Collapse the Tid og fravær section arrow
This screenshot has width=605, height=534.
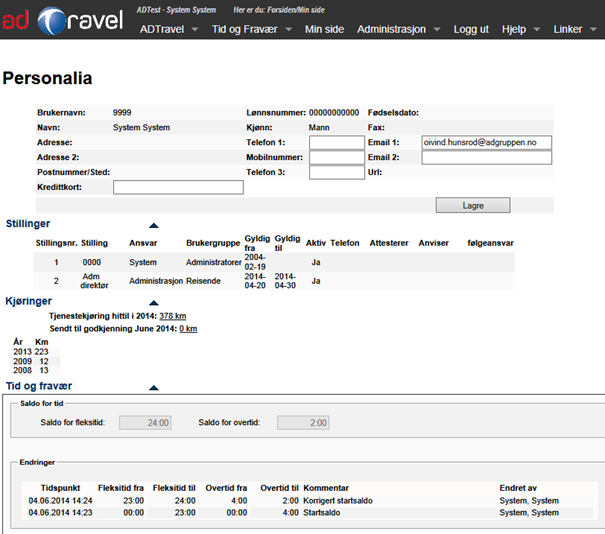click(153, 387)
